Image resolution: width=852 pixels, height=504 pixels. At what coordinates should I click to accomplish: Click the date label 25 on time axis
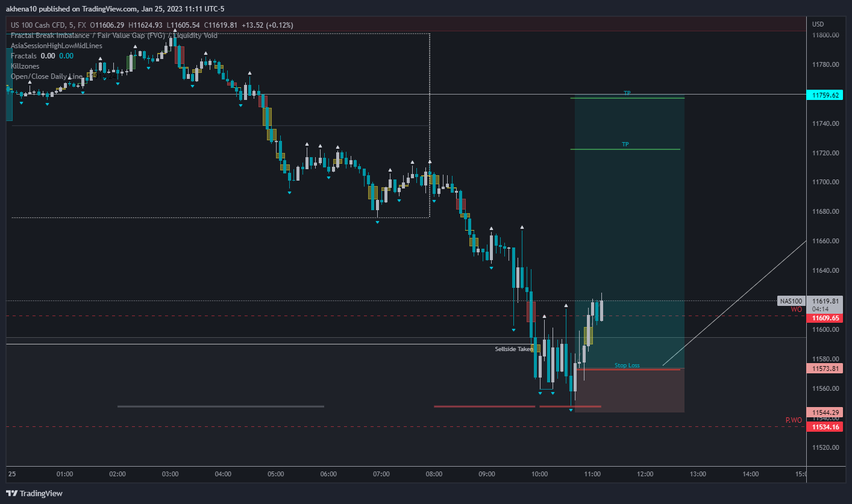[x=12, y=474]
